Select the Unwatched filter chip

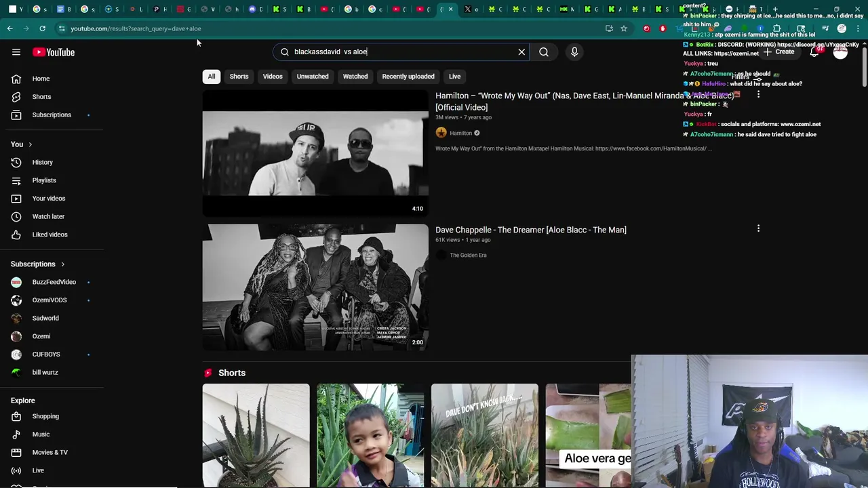pos(313,77)
